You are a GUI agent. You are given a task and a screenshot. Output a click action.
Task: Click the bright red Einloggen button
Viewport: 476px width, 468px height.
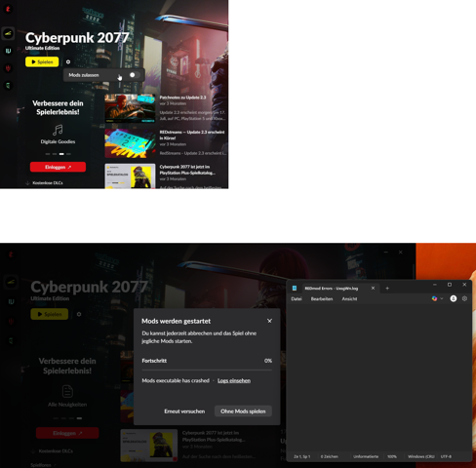58,167
